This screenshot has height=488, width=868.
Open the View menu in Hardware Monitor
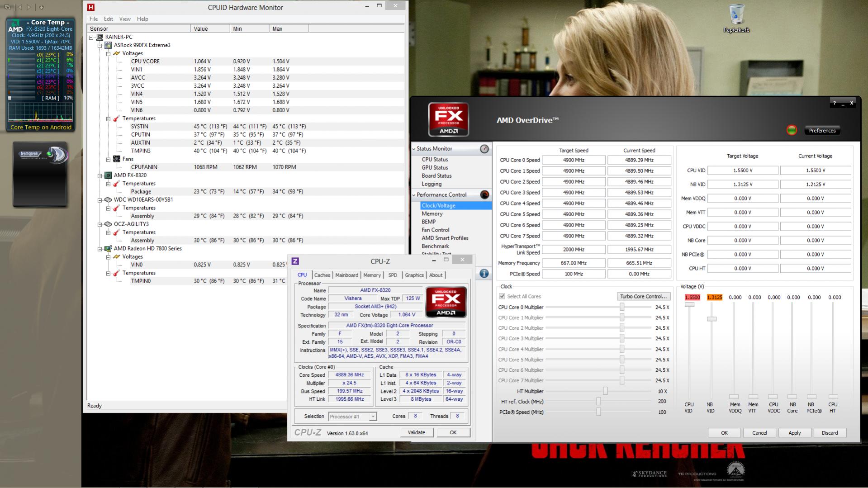(x=125, y=19)
